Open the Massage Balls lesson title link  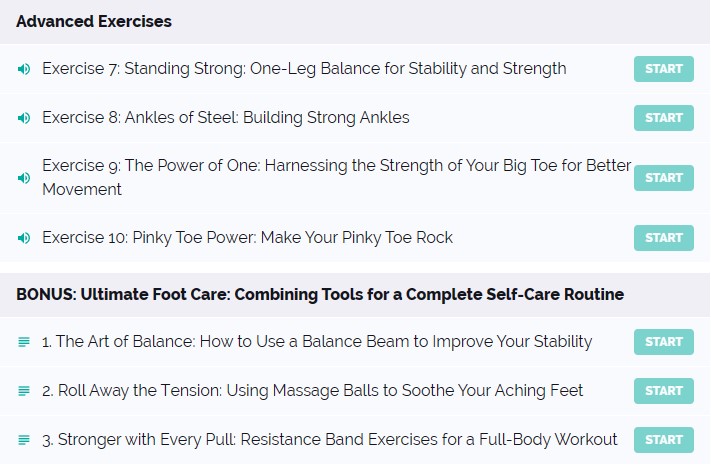point(312,391)
